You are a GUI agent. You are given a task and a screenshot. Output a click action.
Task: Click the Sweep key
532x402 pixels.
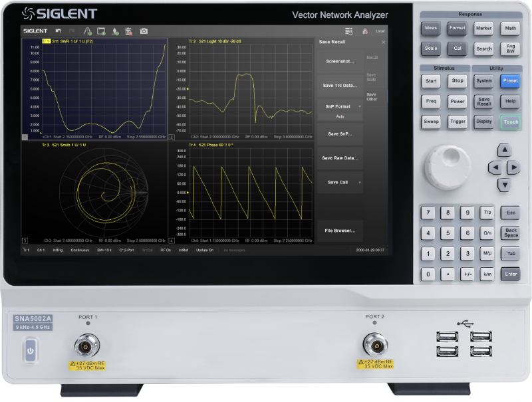(x=431, y=122)
